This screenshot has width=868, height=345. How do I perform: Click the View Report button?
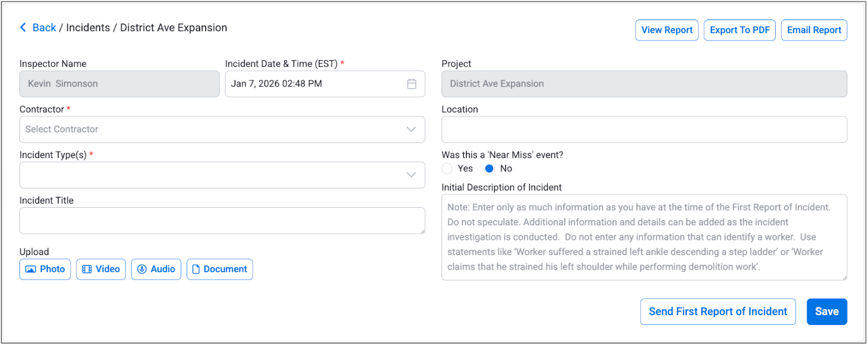point(667,30)
